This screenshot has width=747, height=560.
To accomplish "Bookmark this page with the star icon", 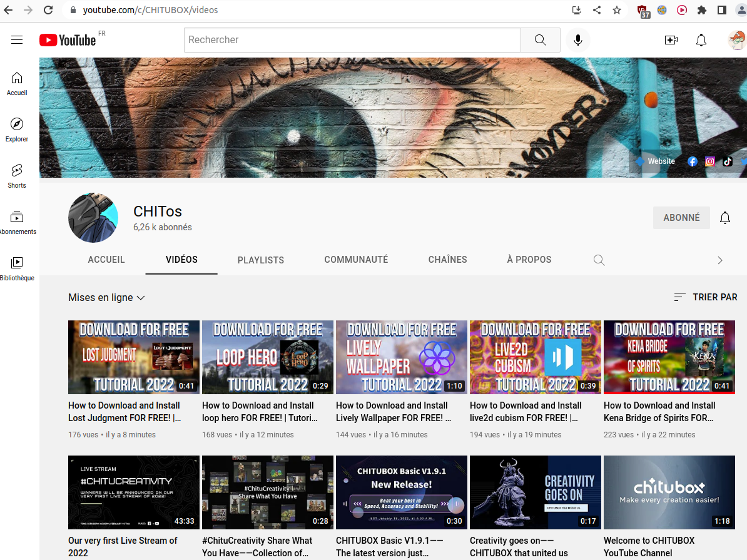I will [x=616, y=10].
